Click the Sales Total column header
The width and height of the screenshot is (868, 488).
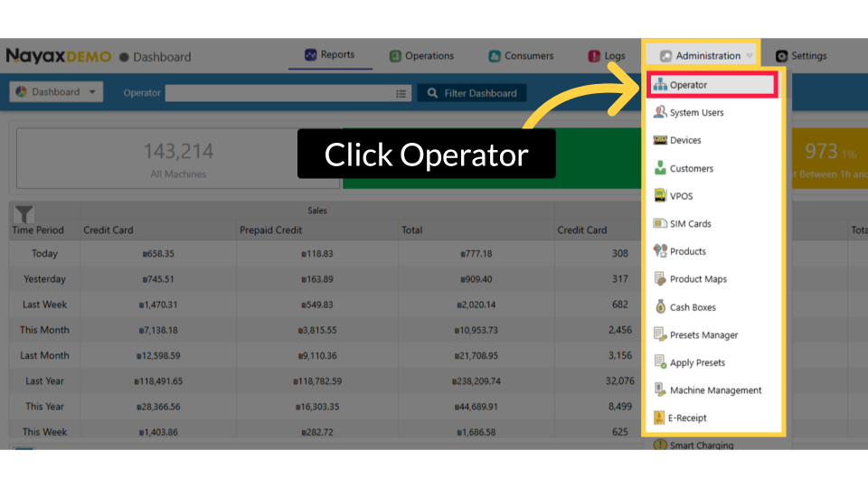412,230
